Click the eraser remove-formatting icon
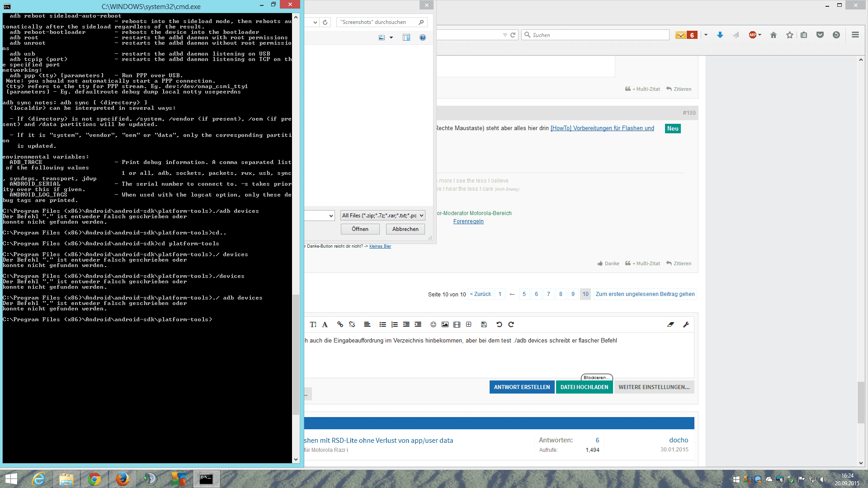The height and width of the screenshot is (488, 868). coord(670,324)
